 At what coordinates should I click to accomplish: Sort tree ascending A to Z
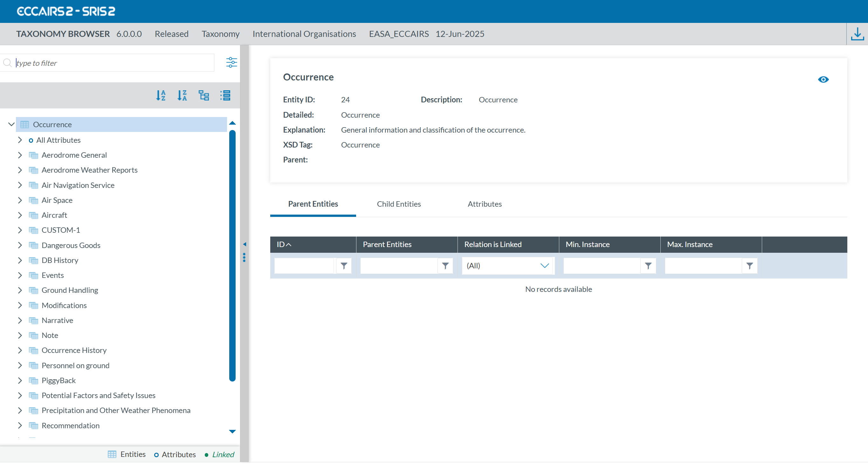point(161,95)
